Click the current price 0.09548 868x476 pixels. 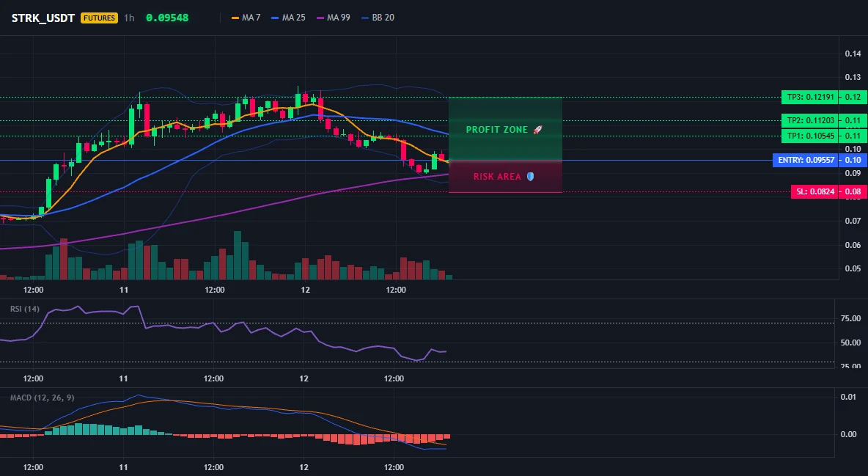click(167, 18)
